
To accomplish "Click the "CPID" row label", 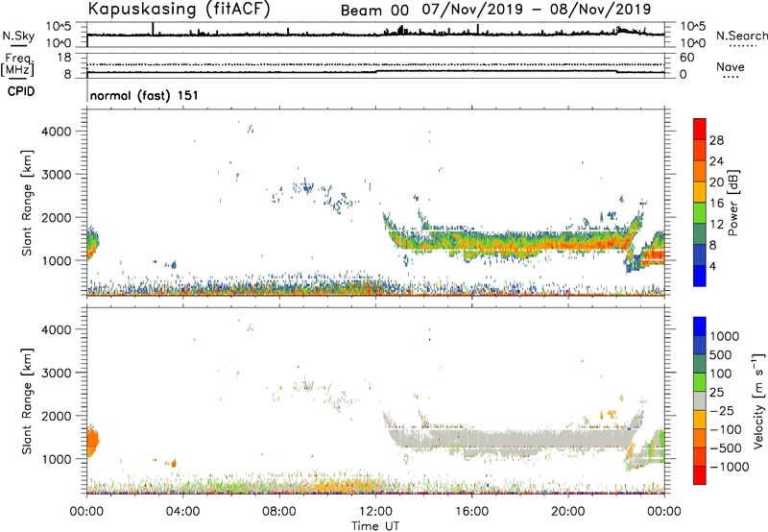I will pos(21,91).
